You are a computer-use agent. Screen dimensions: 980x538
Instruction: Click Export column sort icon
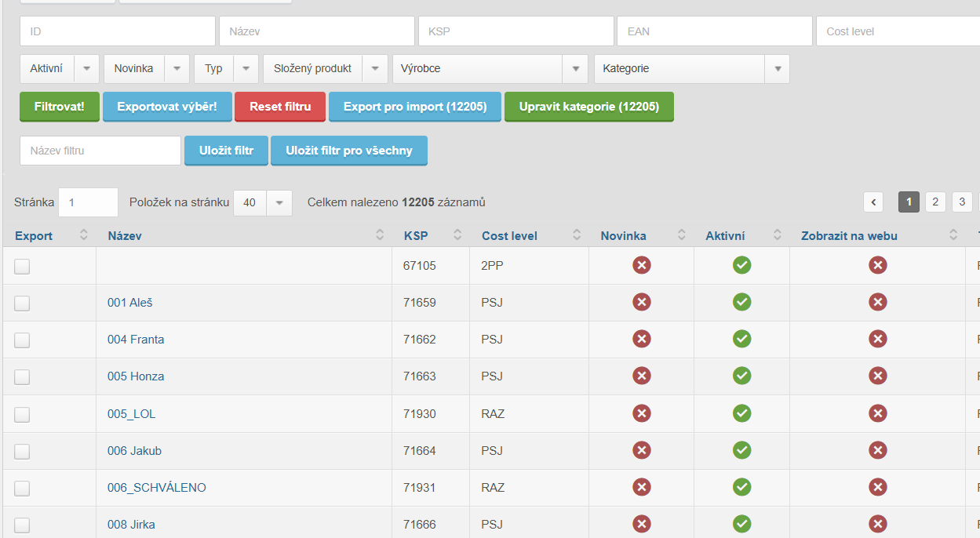(84, 235)
